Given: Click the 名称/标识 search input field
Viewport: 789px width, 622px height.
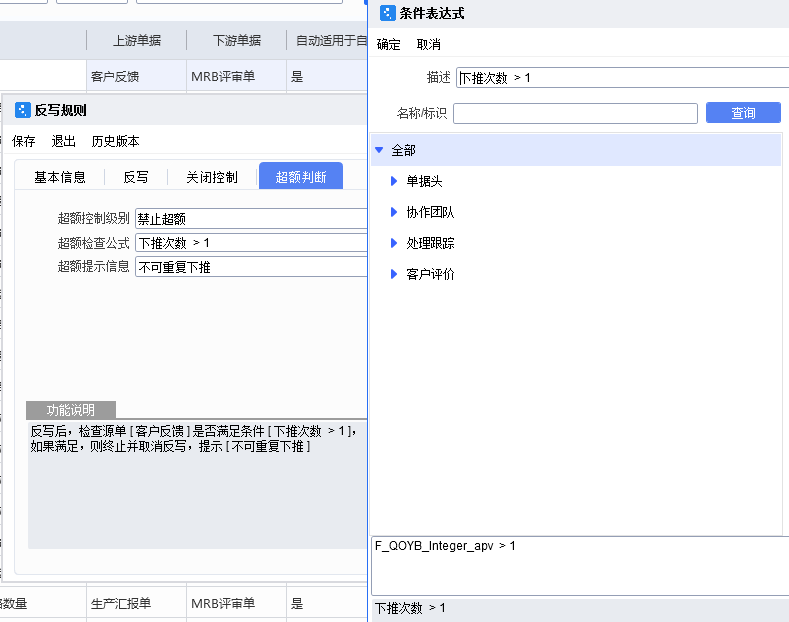Looking at the screenshot, I should (x=574, y=113).
